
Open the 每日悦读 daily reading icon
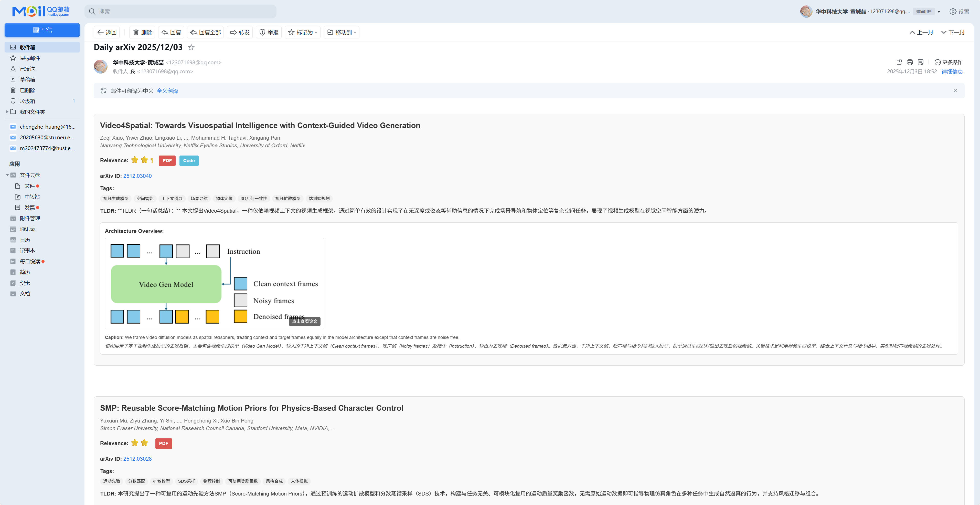coord(13,261)
